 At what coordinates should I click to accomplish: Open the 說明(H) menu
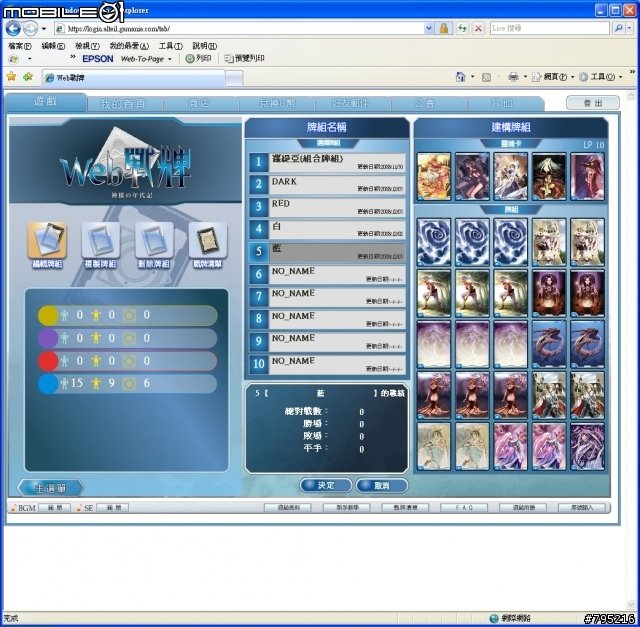coord(204,46)
